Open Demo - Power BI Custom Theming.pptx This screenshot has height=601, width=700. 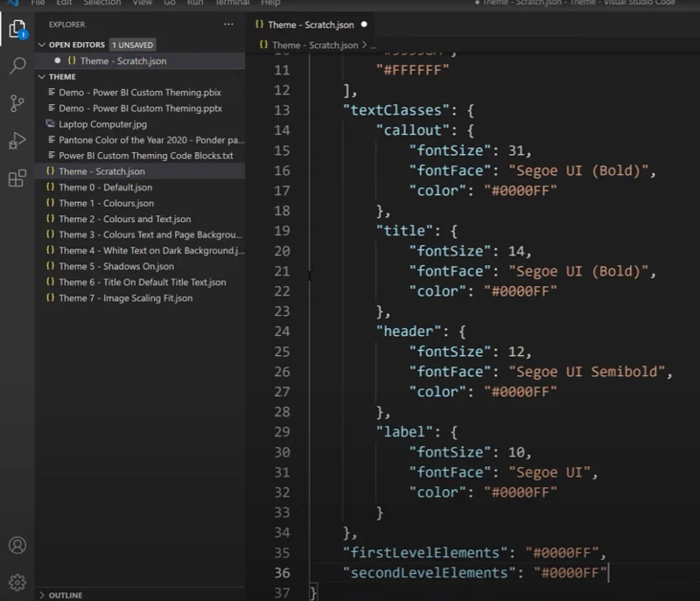[x=140, y=108]
